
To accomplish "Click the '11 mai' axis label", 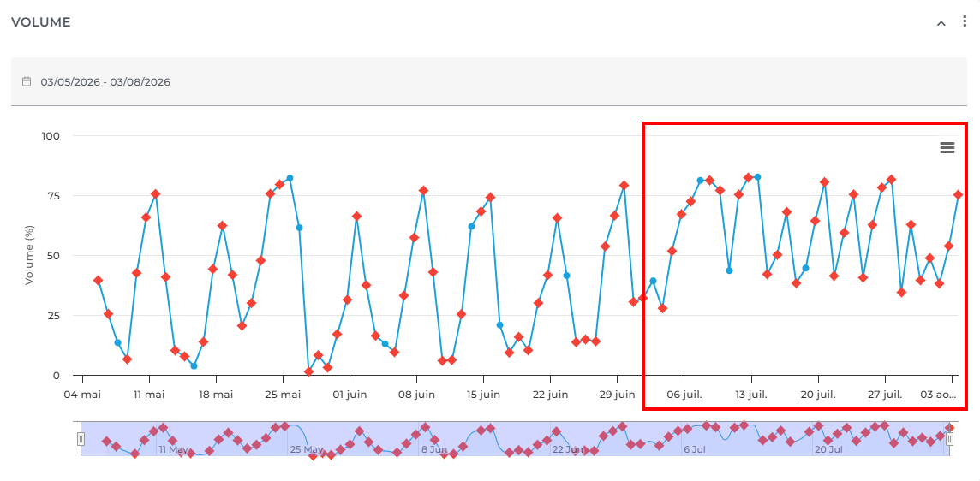I will click(149, 395).
